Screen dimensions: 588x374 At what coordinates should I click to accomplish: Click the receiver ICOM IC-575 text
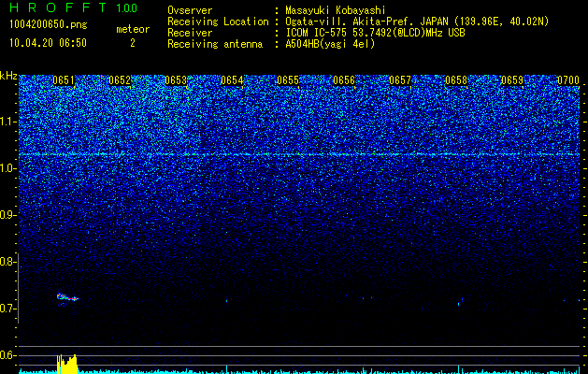[x=375, y=33]
